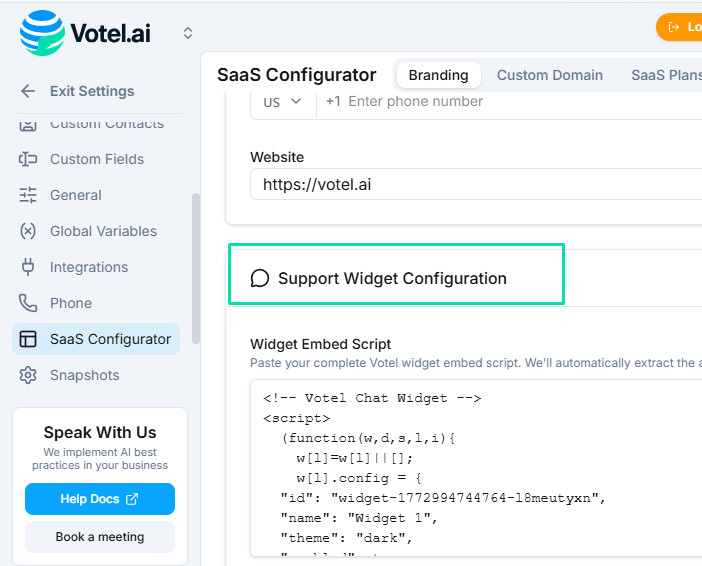Click Exit Settings label
Screen dimensions: 702x566
(92, 91)
